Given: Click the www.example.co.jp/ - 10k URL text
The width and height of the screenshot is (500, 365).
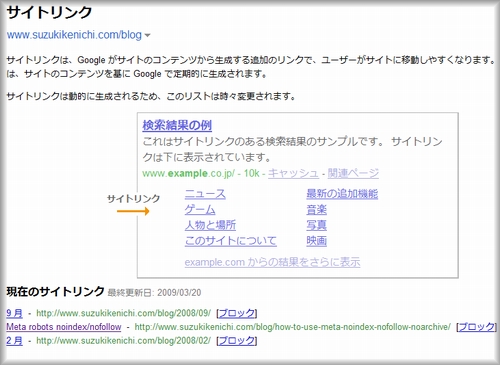Looking at the screenshot, I should pos(201,173).
